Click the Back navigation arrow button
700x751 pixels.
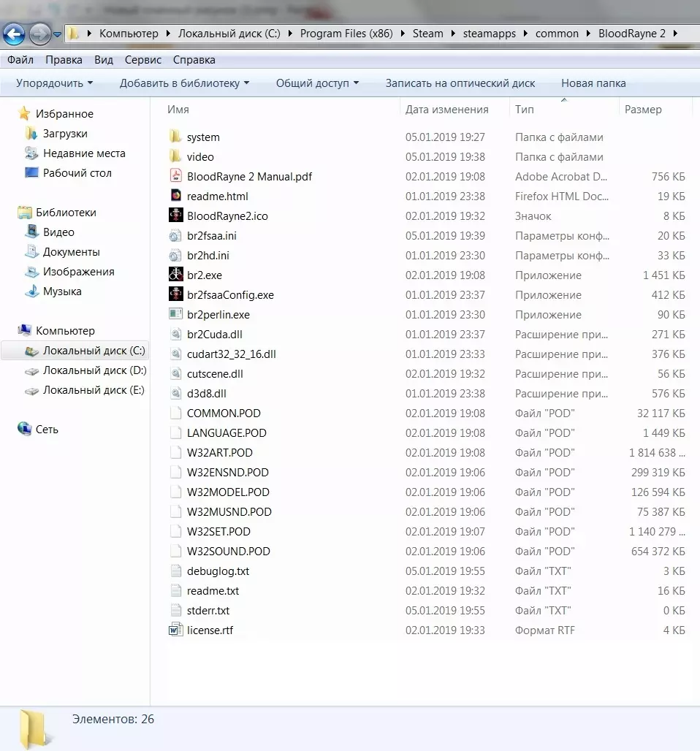point(14,34)
